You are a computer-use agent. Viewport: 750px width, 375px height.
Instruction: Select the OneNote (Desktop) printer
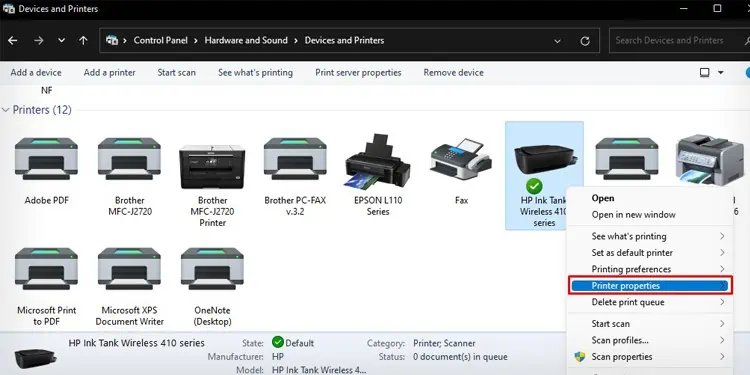[x=212, y=268]
